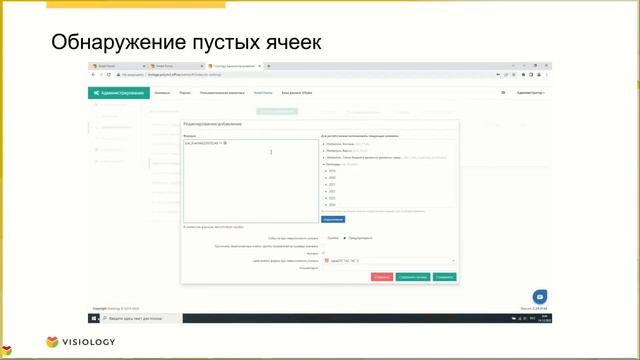
Task: Toggle the checkbox above Активно
Action: tap(324, 246)
